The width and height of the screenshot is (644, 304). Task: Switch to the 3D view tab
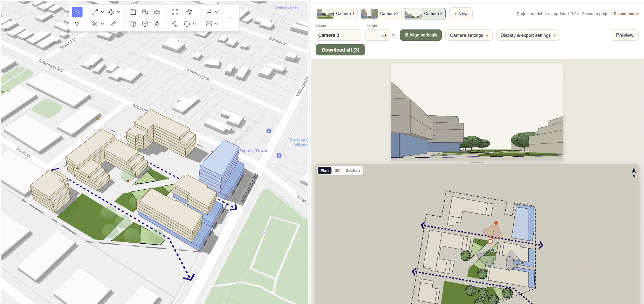coord(337,170)
